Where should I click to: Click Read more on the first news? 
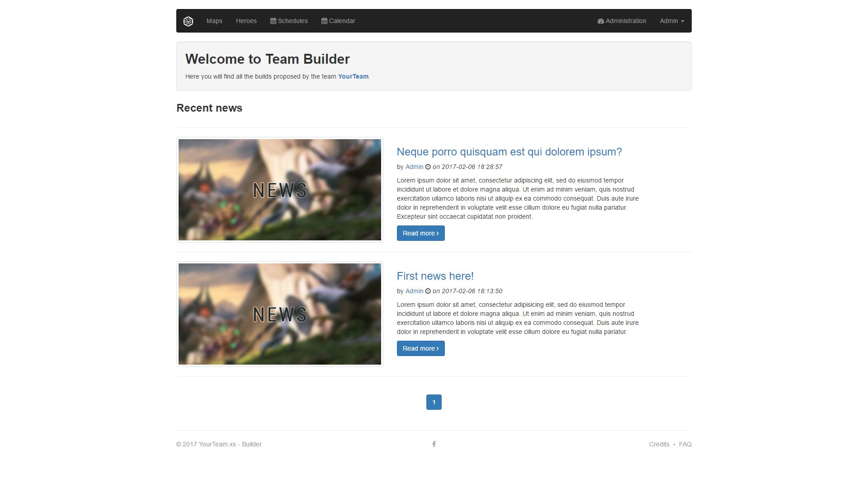(420, 233)
